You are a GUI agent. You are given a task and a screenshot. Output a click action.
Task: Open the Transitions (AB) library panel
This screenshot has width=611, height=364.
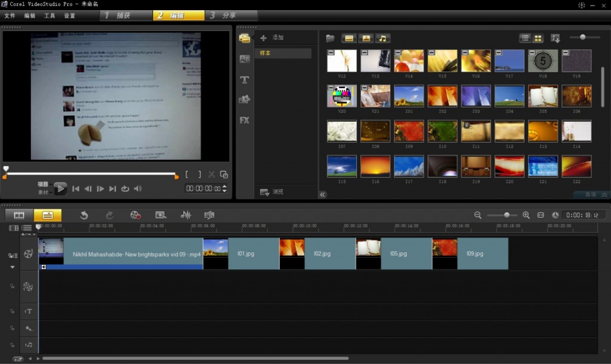245,58
